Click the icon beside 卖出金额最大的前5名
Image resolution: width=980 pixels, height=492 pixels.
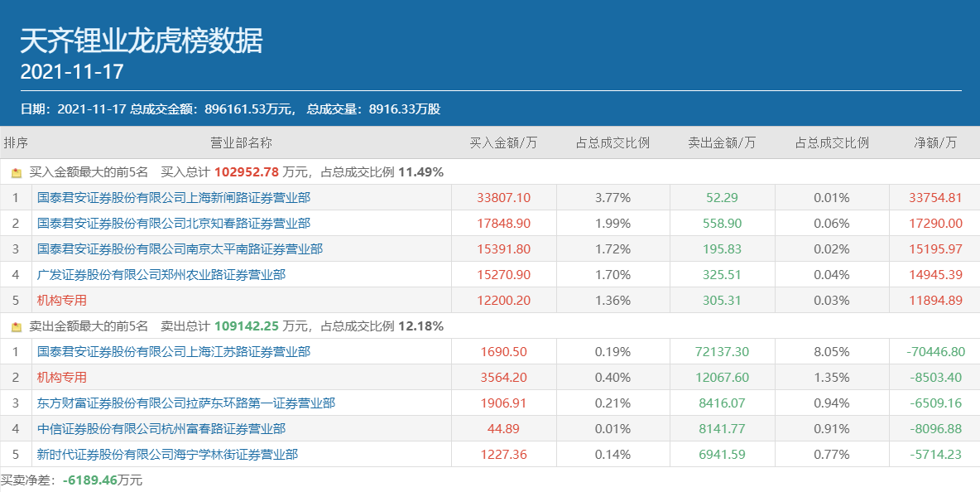[17, 327]
